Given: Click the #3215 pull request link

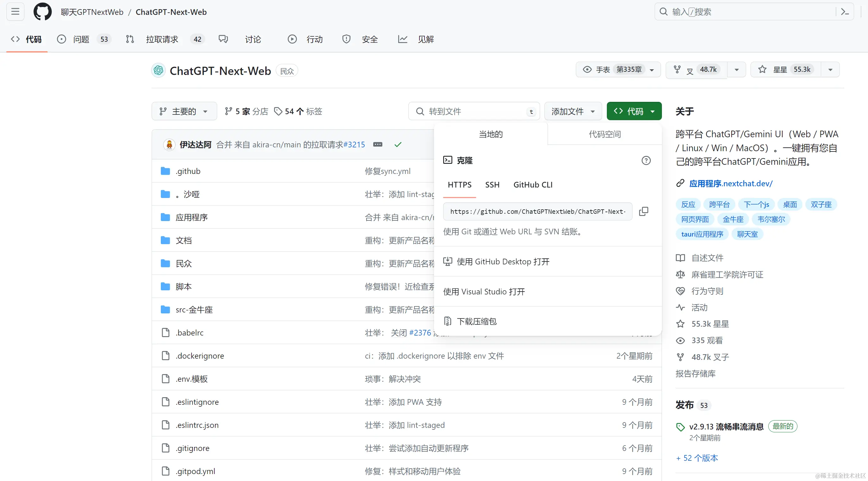Looking at the screenshot, I should point(354,145).
